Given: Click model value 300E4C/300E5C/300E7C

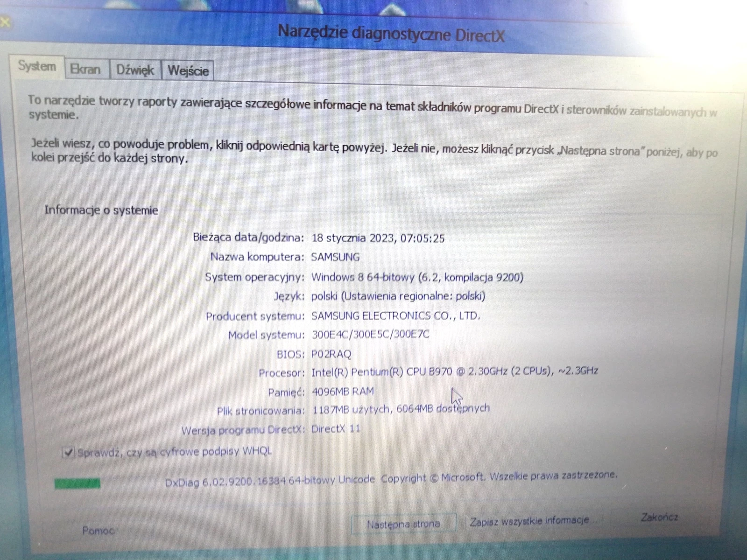Looking at the screenshot, I should click(370, 335).
